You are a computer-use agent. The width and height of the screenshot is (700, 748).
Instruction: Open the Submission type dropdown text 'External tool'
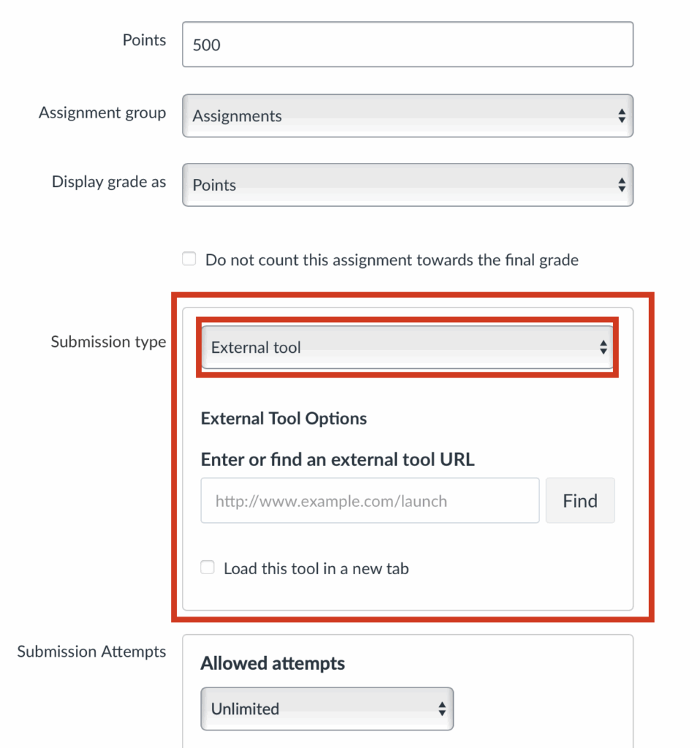(256, 348)
